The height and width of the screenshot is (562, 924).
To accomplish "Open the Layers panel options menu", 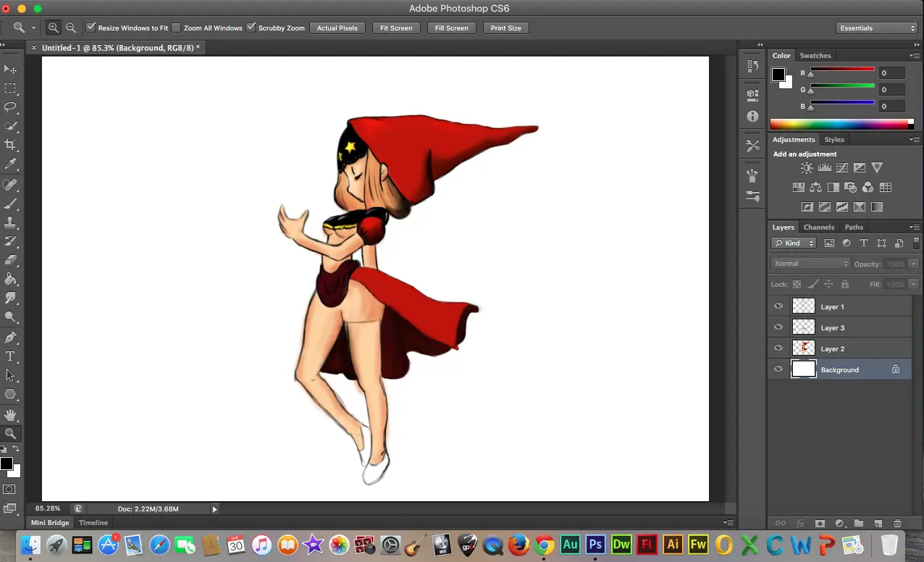I will click(915, 227).
